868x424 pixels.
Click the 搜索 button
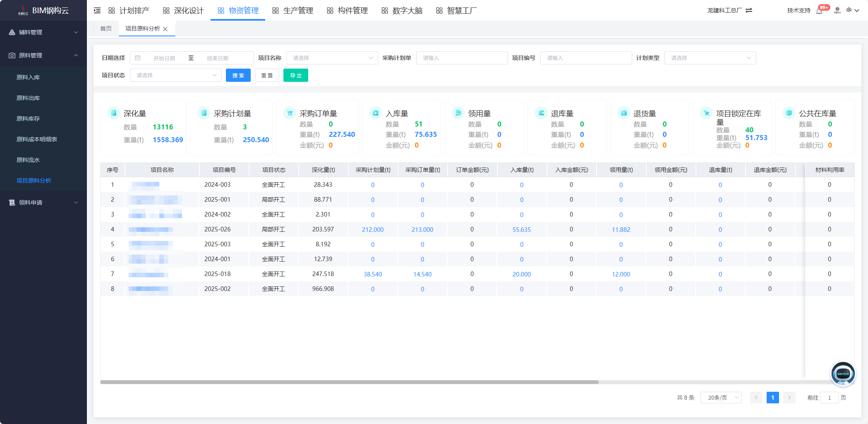pyautogui.click(x=238, y=75)
